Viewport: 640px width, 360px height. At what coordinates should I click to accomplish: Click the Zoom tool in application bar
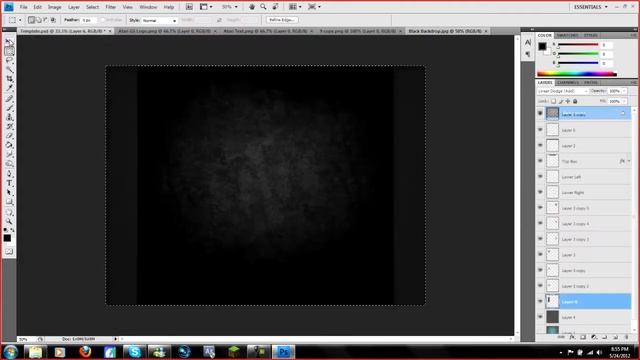[263, 7]
